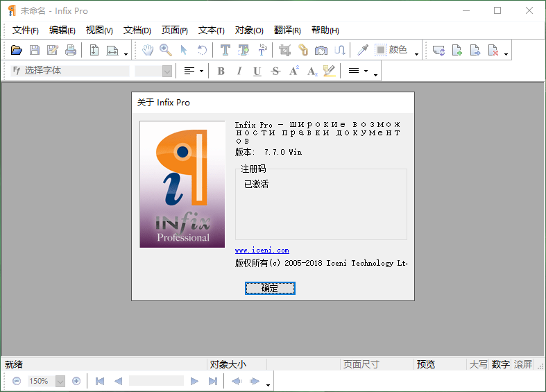
Task: Go to the next page
Action: pos(194,381)
